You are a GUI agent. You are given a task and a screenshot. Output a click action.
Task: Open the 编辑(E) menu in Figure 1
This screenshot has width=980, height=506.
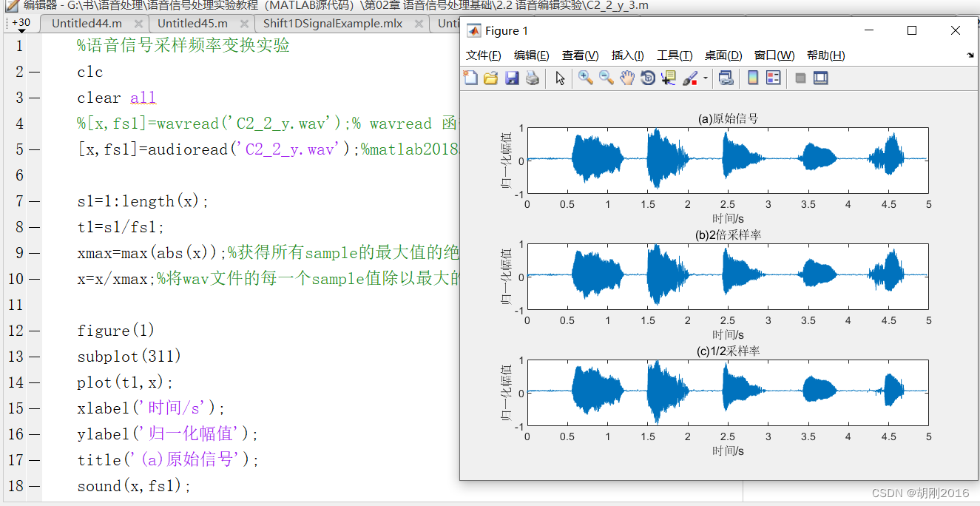point(532,55)
